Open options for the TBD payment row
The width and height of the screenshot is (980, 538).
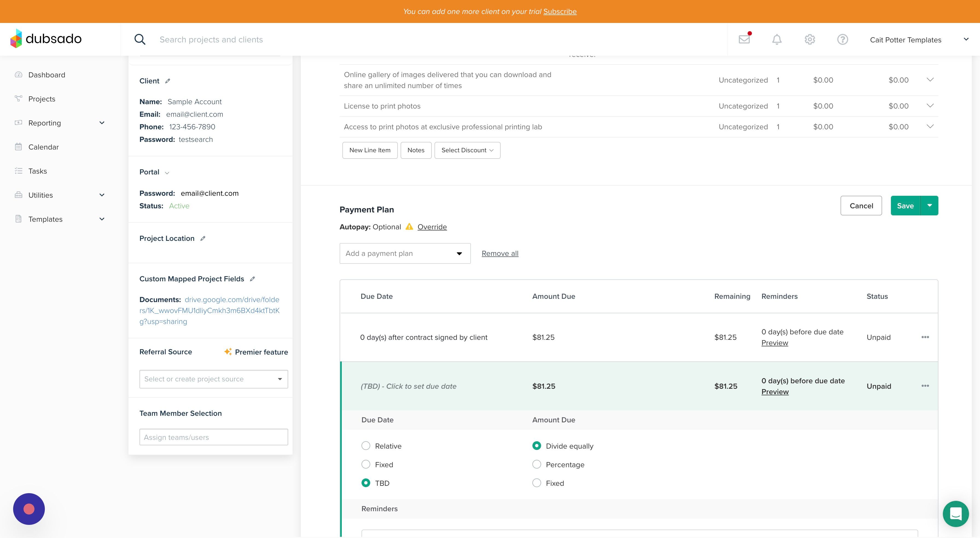pos(925,386)
